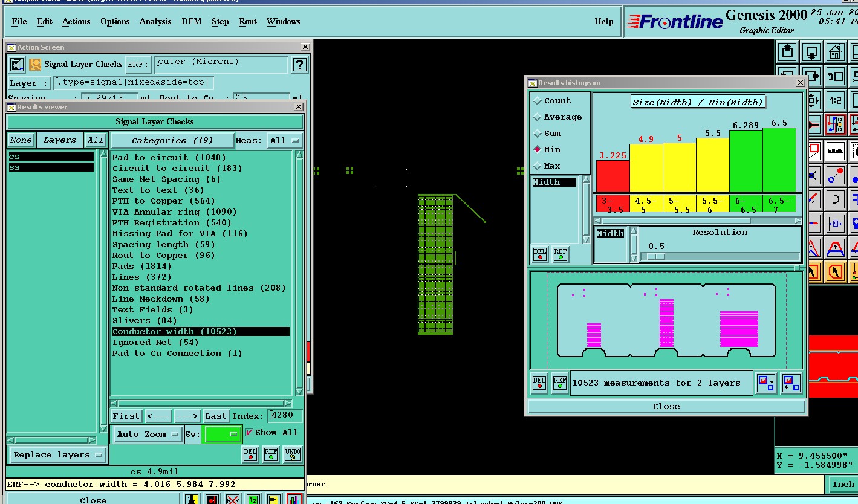Click the home view icon in right toolbar
This screenshot has height=504, width=858.
tap(836, 51)
